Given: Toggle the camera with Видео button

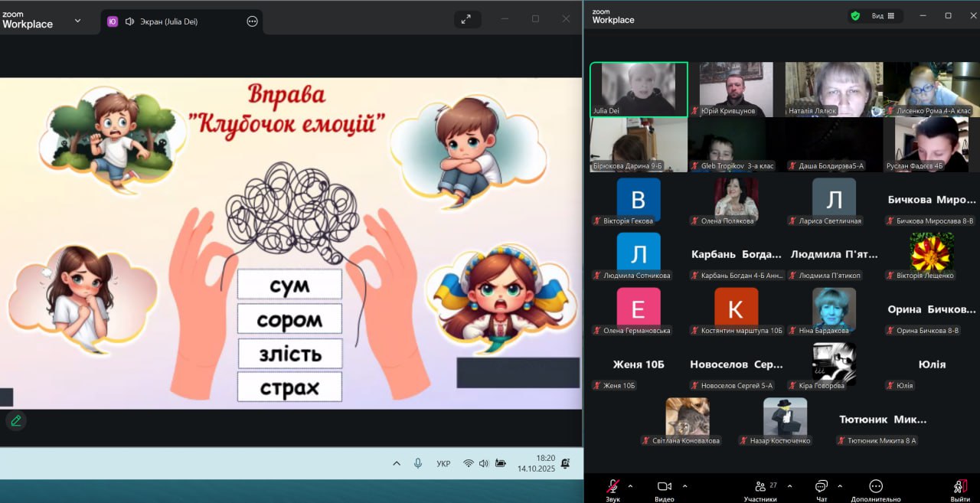Looking at the screenshot, I should pyautogui.click(x=664, y=487).
